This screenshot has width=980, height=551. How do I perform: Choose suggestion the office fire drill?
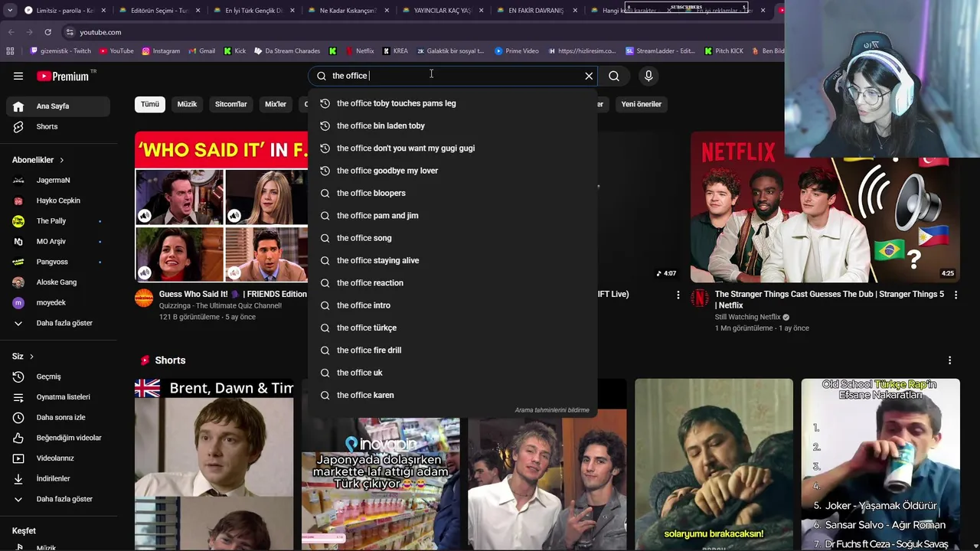click(x=452, y=350)
